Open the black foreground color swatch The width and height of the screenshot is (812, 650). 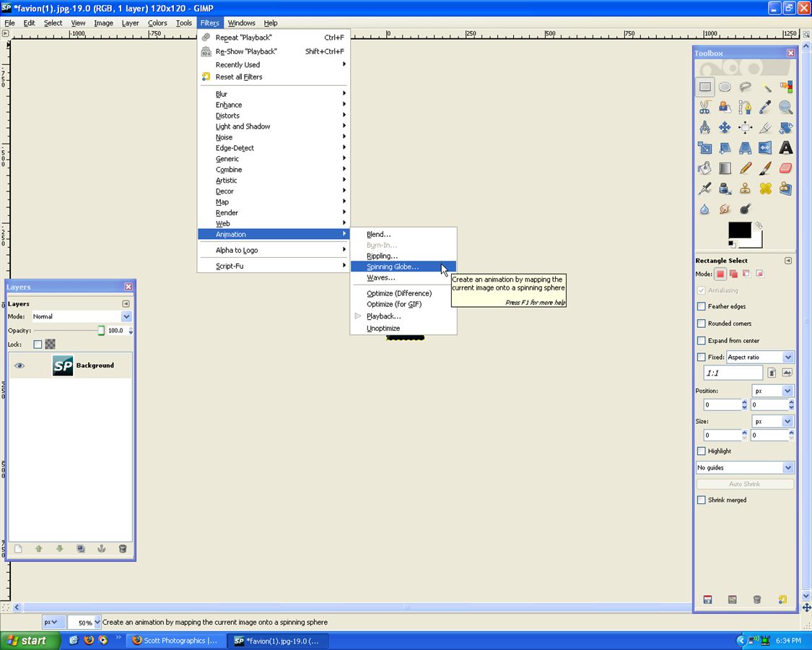click(739, 230)
